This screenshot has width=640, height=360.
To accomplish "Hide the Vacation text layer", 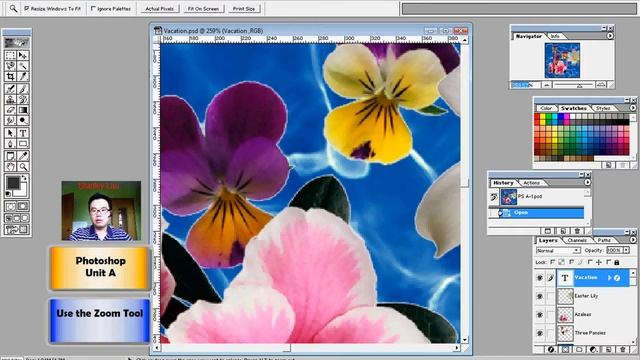I will point(540,278).
